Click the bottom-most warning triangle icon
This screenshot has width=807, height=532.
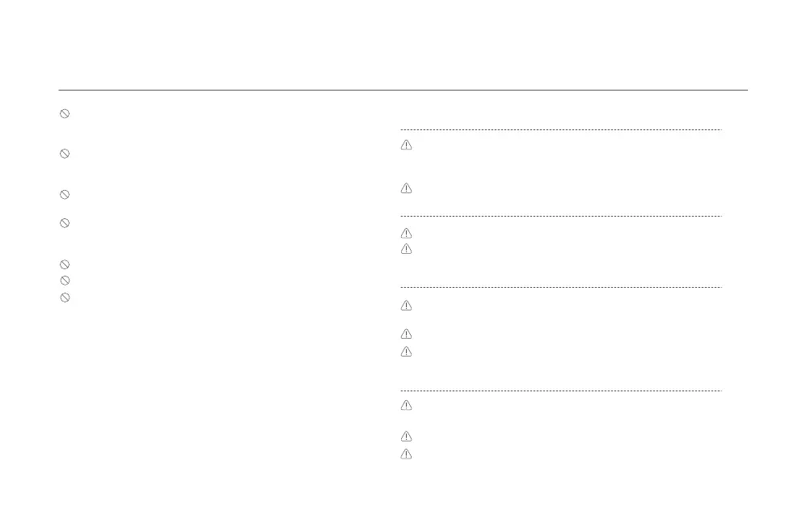(x=406, y=454)
